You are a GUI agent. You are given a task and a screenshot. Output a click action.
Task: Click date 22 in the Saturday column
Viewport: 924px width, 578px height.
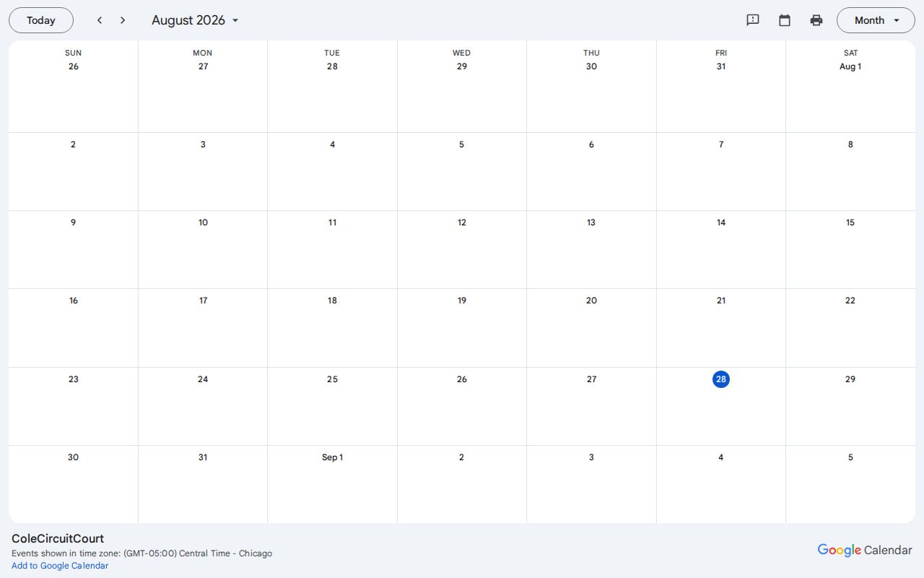point(850,301)
